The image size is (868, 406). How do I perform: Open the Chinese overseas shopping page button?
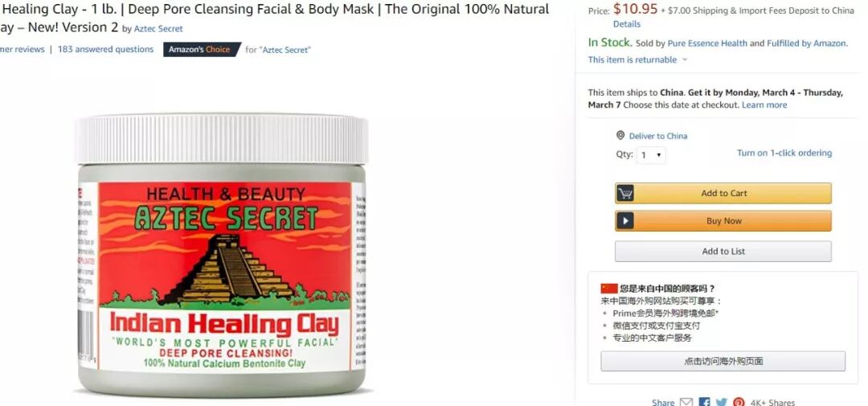point(723,361)
